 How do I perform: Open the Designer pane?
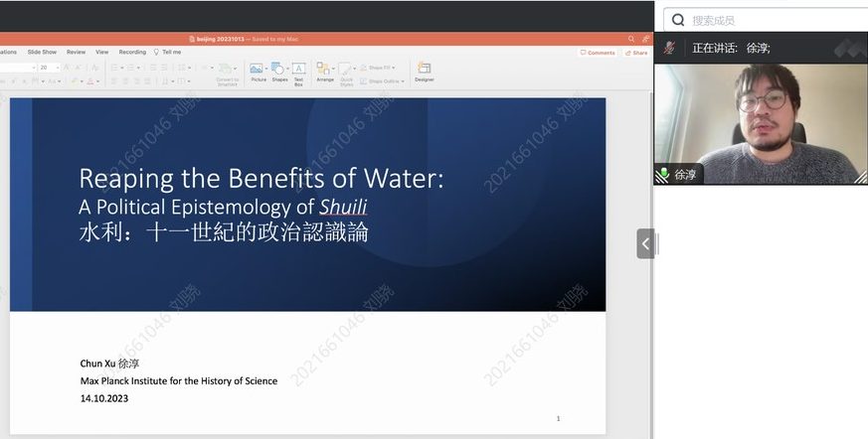pos(425,69)
